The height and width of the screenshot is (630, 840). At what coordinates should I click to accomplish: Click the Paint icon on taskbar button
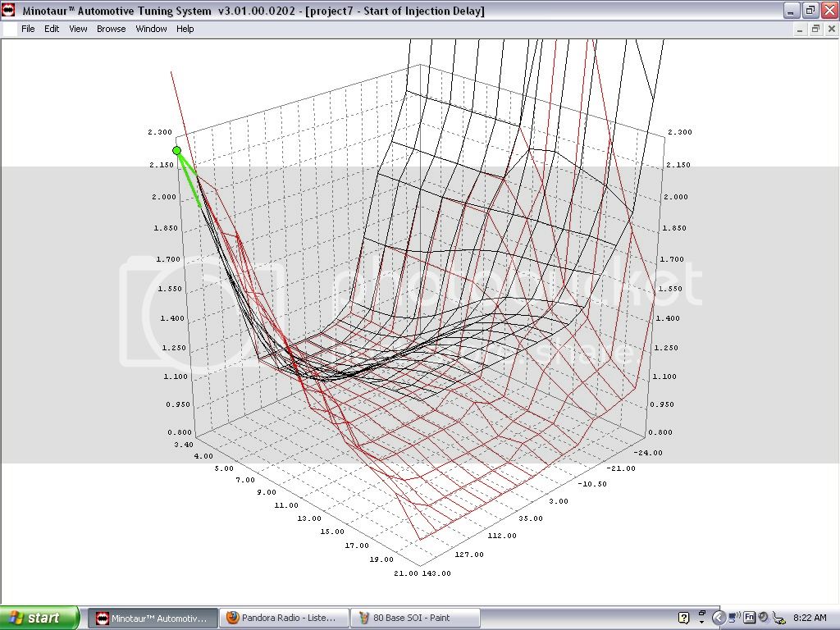(x=363, y=618)
